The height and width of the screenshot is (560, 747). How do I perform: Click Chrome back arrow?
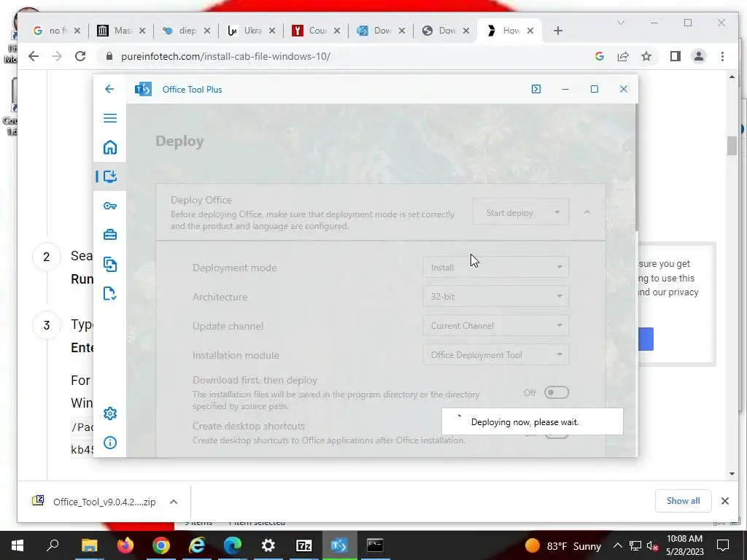(34, 56)
